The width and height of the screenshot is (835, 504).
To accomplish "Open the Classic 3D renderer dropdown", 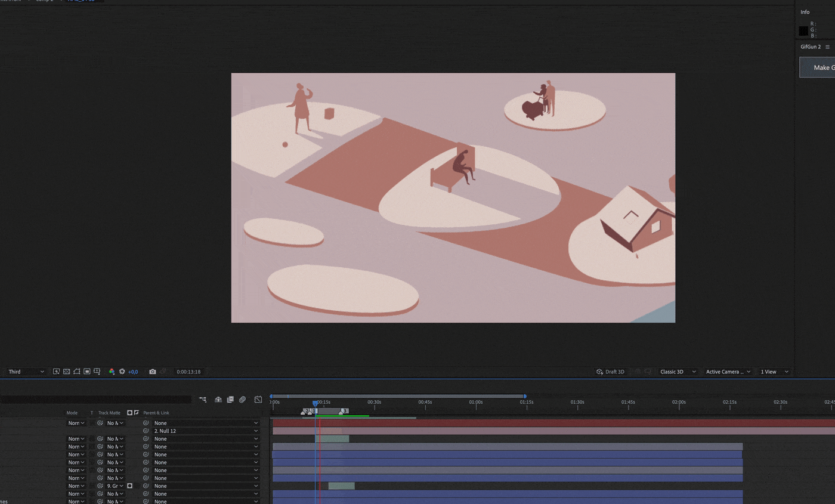I will [677, 372].
